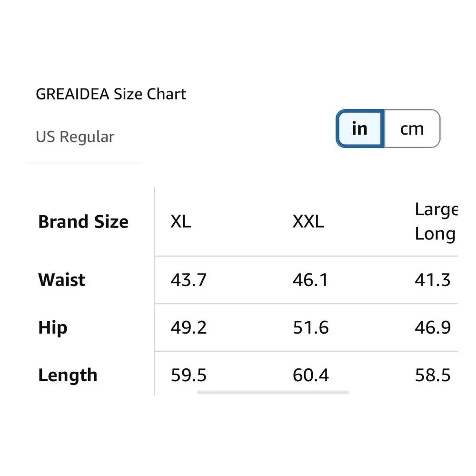
Task: Click the Waist row label
Action: point(62,280)
